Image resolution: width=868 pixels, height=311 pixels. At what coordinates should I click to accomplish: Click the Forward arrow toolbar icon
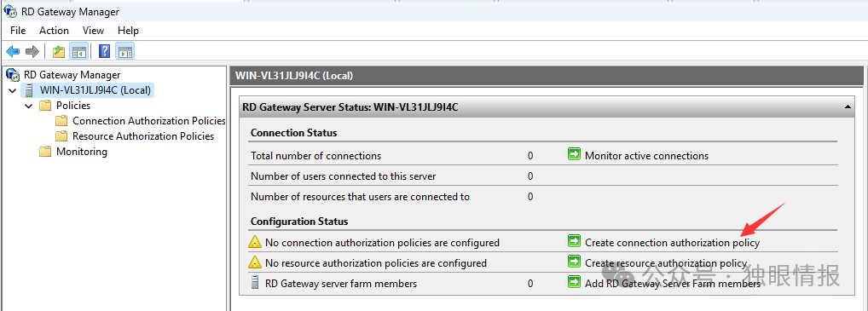coord(32,52)
